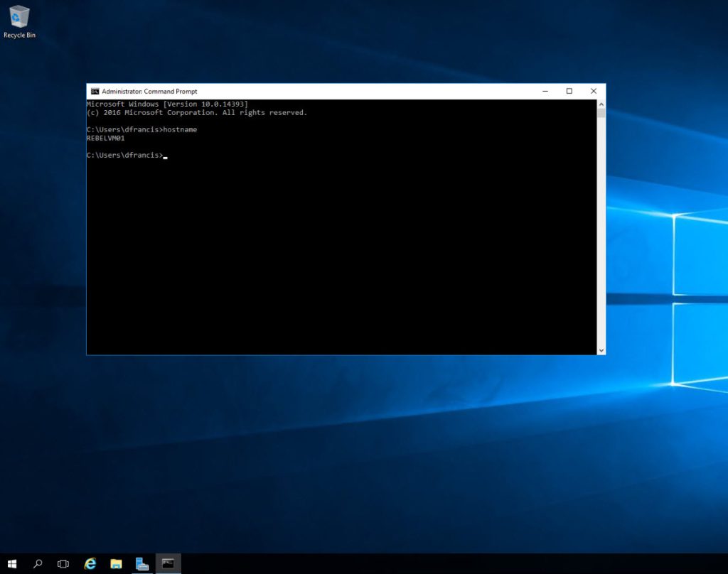Image resolution: width=728 pixels, height=574 pixels.
Task: Launch Internet Explorer from the taskbar
Action: click(90, 563)
